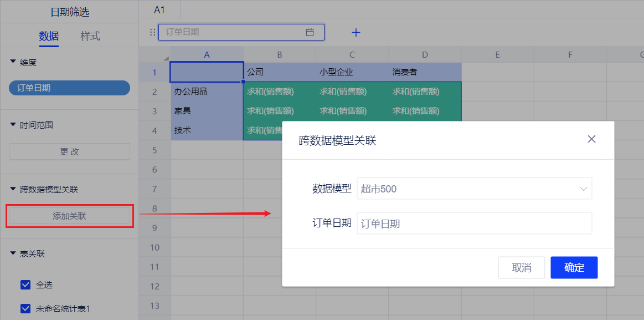Open the 数据模型 dropdown showing 超市500
This screenshot has width=644, height=320.
tap(474, 189)
